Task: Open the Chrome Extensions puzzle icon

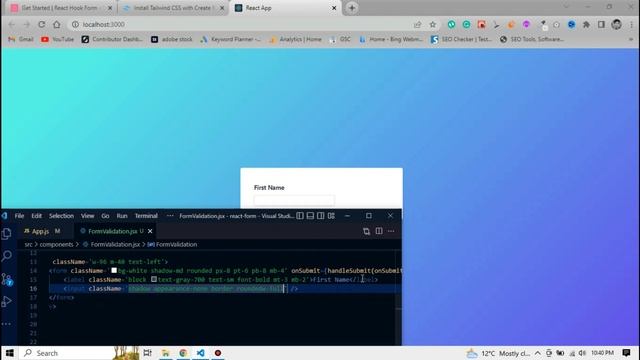Action: coord(586,24)
